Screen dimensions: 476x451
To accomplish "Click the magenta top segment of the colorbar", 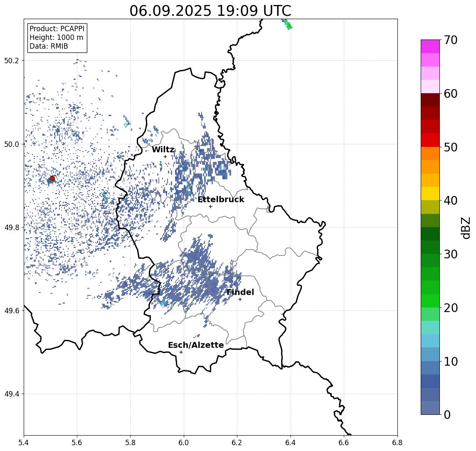I will click(x=430, y=47).
